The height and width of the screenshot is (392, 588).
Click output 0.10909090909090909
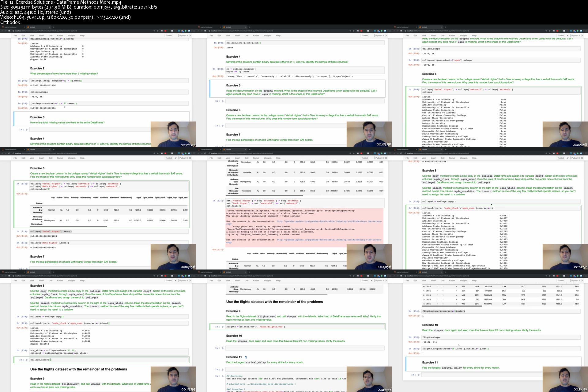(43, 247)
